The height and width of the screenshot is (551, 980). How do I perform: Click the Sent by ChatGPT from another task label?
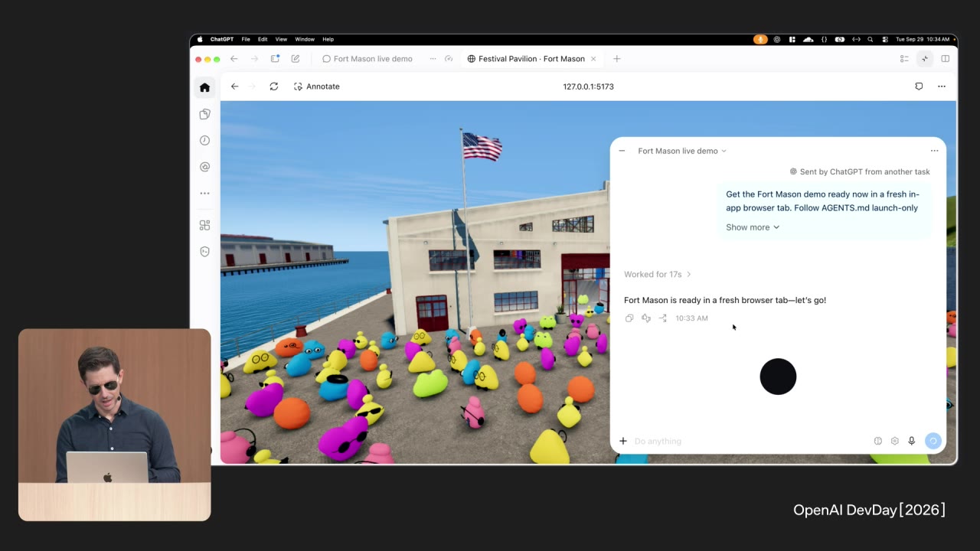click(860, 172)
